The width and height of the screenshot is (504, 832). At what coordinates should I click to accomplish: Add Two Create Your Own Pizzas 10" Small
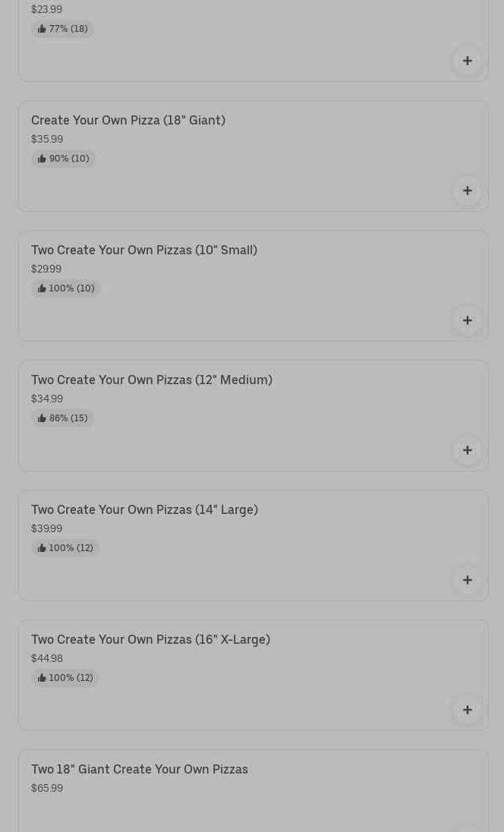(467, 320)
